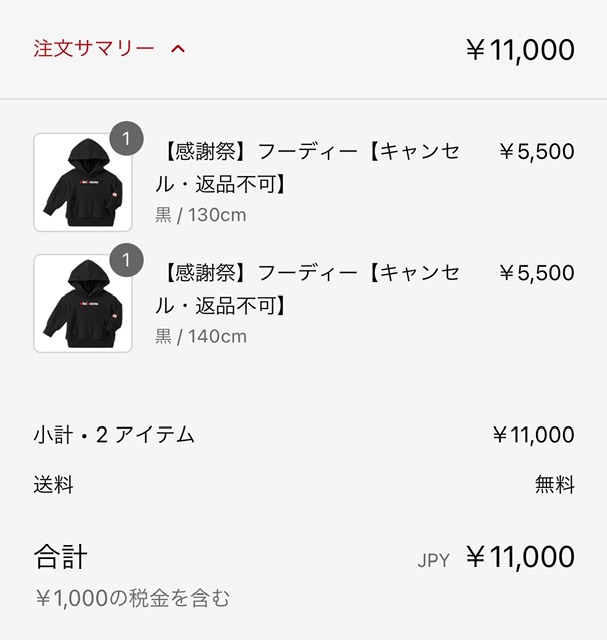The height and width of the screenshot is (640, 607).
Task: Click quantity badge on the 140cm hoodie
Action: tap(126, 261)
